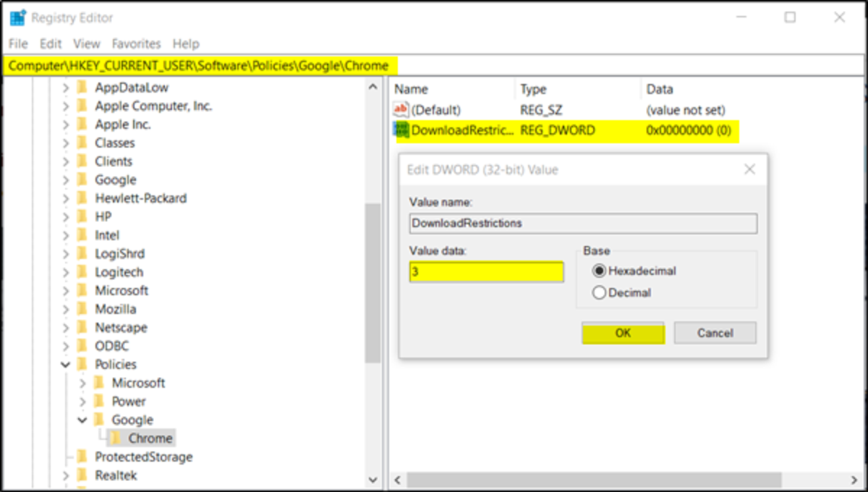Click the Chrome folder icon in tree

116,438
